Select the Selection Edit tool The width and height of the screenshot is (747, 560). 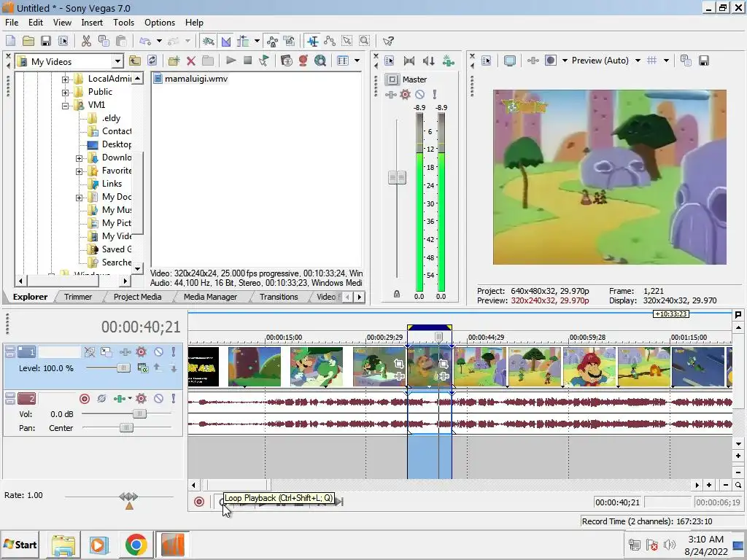tap(347, 41)
